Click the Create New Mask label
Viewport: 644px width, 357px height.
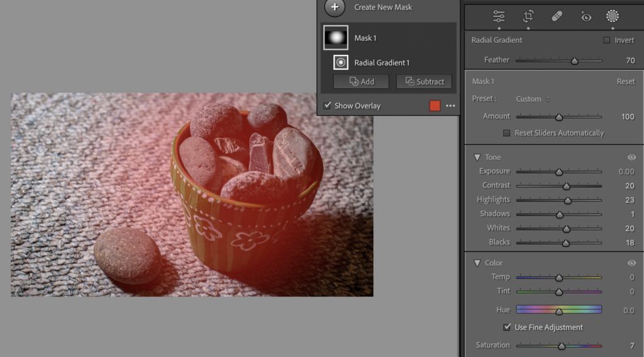(x=383, y=7)
